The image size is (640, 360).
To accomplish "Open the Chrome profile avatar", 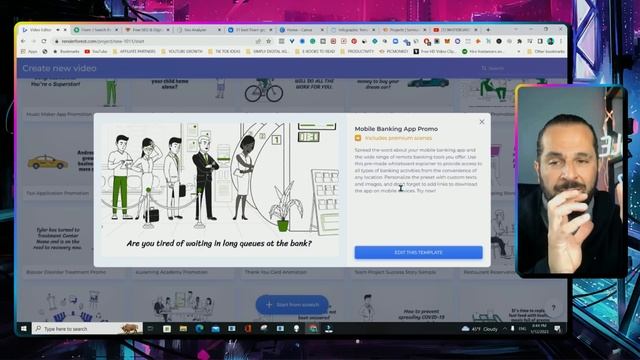I will pyautogui.click(x=551, y=41).
